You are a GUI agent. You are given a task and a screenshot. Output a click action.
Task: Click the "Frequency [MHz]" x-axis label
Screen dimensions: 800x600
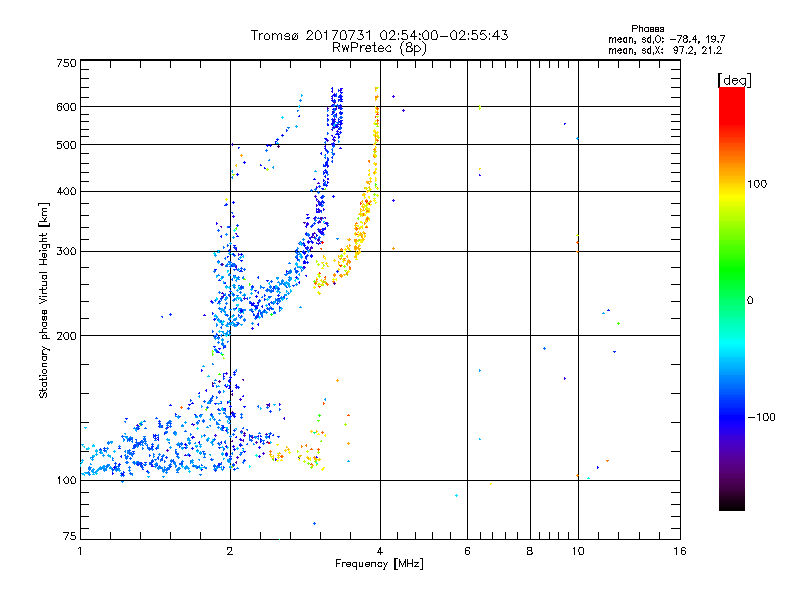pos(379,564)
